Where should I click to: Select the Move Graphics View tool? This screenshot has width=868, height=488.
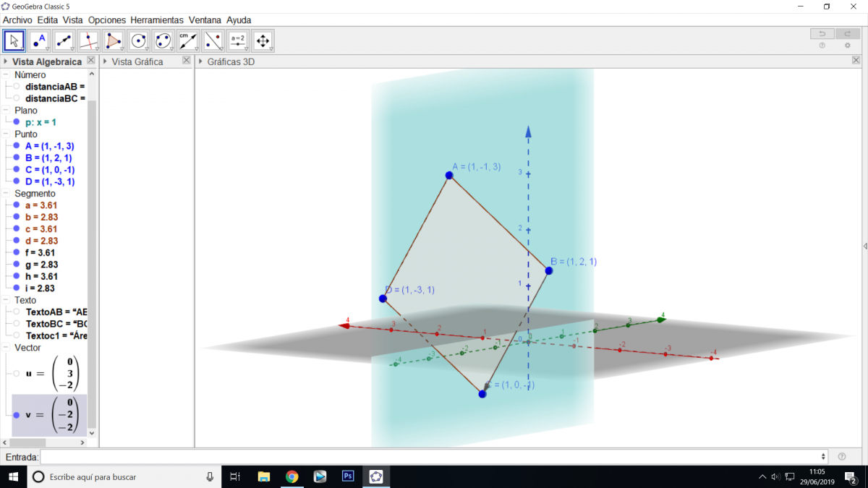coord(263,40)
